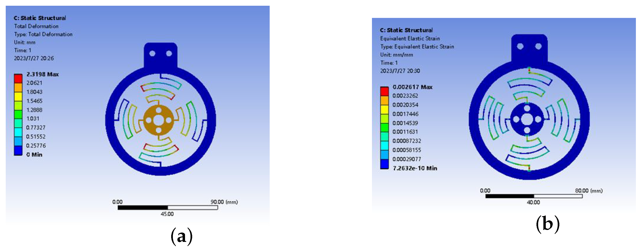Click the '0.0011631' legend value
The image size is (644, 250).
click(x=405, y=132)
